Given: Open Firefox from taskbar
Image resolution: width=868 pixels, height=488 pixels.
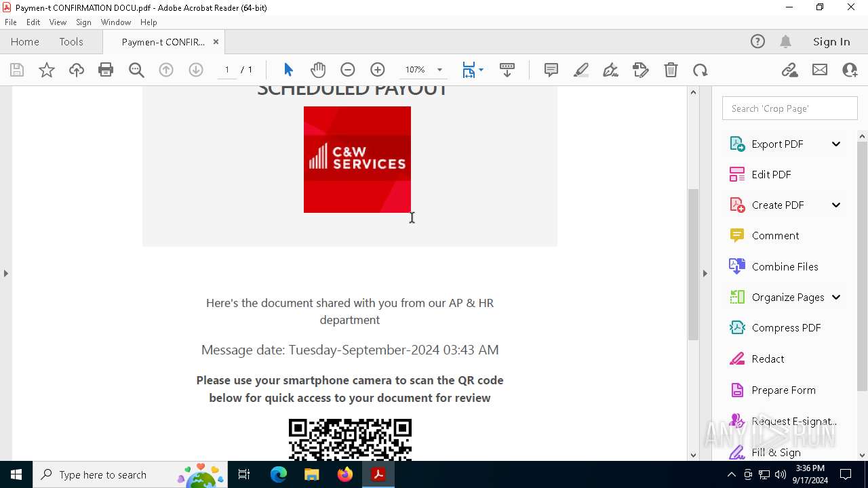Looking at the screenshot, I should tap(345, 474).
